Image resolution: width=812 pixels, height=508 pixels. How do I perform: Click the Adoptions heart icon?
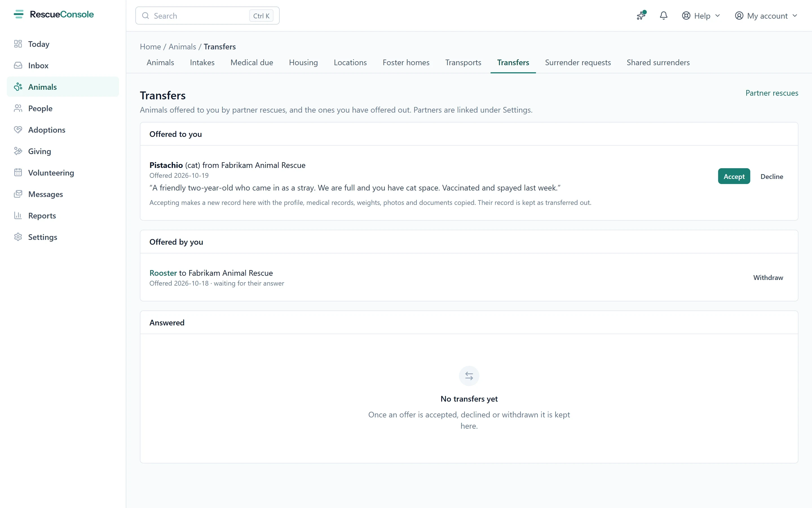click(x=18, y=130)
